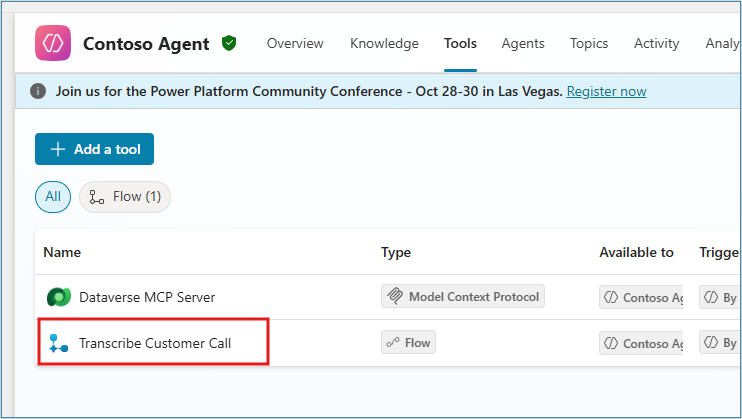
Task: Open the Transcribe Customer Call tool
Action: (155, 343)
